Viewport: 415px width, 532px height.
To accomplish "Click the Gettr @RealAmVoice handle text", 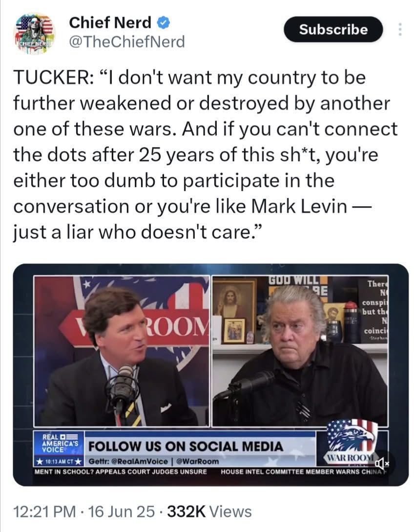I will click(x=128, y=462).
